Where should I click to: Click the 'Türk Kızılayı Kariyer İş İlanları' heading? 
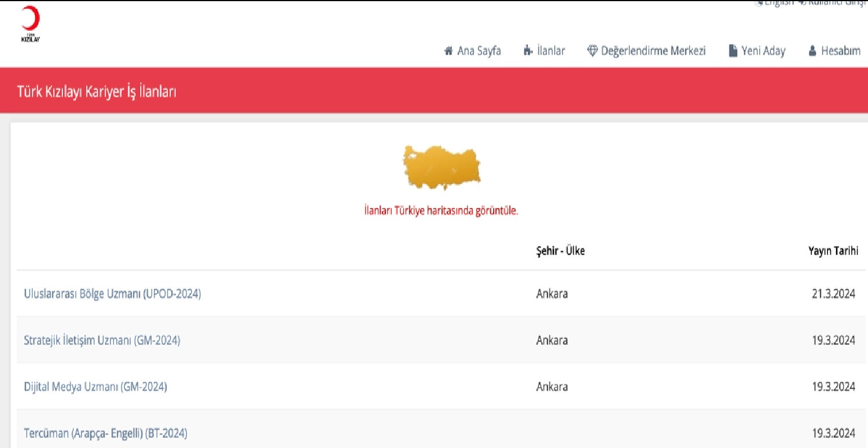[x=97, y=91]
